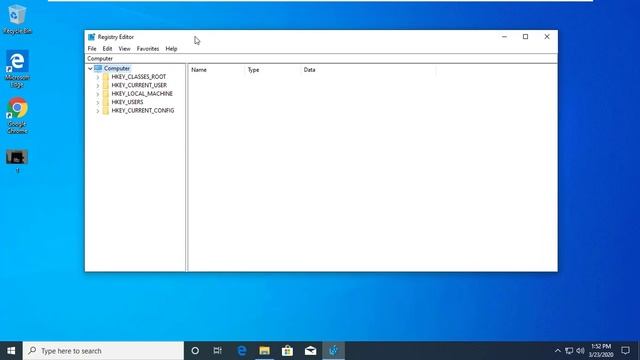This screenshot has height=360, width=640.
Task: Click the HKEY_CLASSES_ROOT folder icon
Action: 106,77
